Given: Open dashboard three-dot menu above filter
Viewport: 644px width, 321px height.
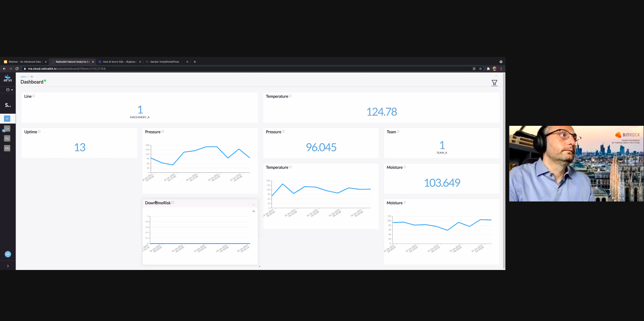Looking at the screenshot, I should pos(496,76).
